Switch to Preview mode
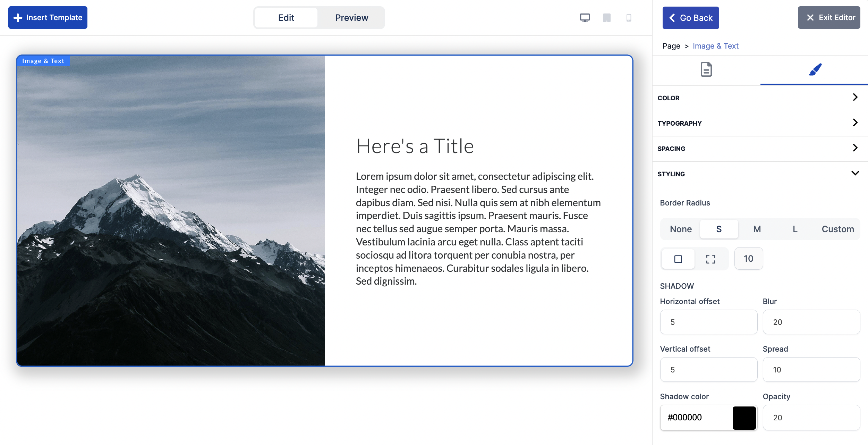 point(351,18)
